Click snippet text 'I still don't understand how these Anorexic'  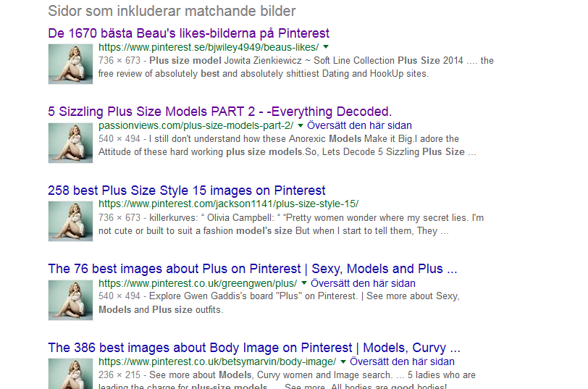(287, 146)
